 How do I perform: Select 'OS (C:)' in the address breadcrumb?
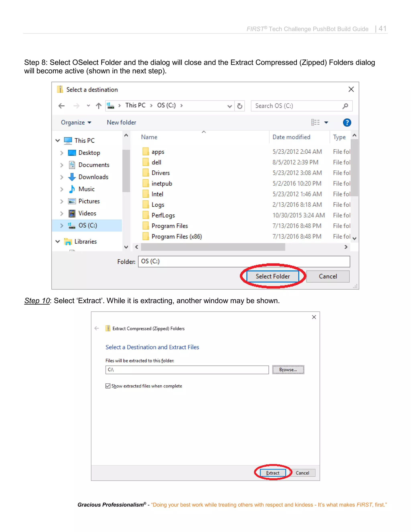point(166,105)
